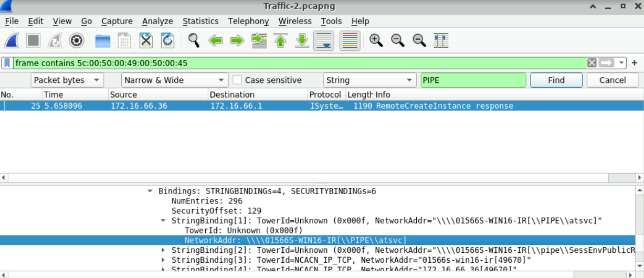This screenshot has width=644, height=278.
Task: Zoom in the packet text
Action: point(376,40)
